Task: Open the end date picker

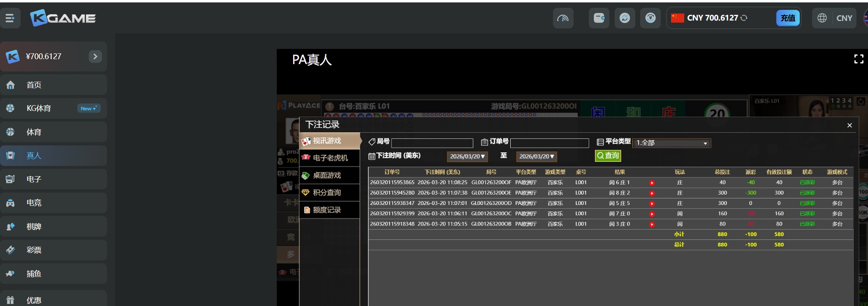Action: pyautogui.click(x=536, y=156)
